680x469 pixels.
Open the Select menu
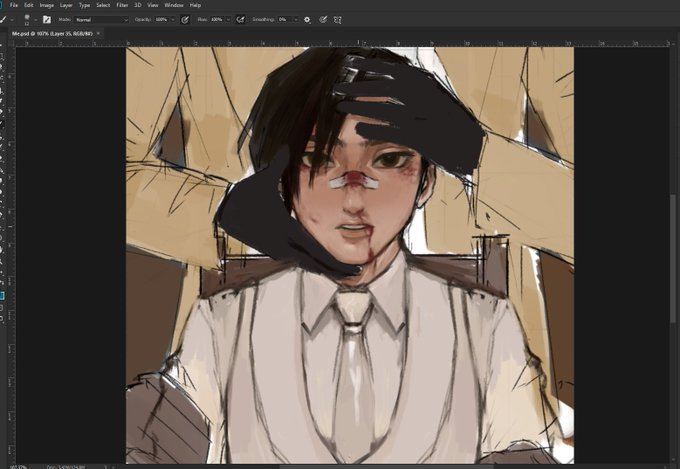tap(103, 5)
